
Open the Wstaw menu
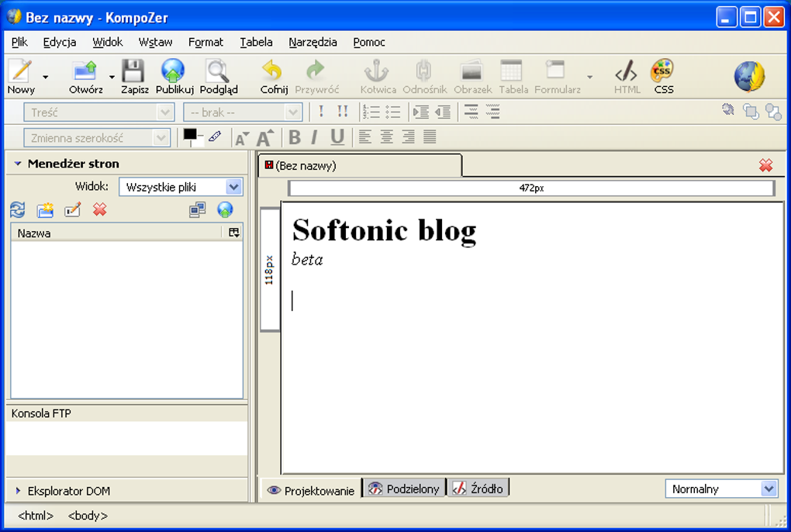(155, 43)
